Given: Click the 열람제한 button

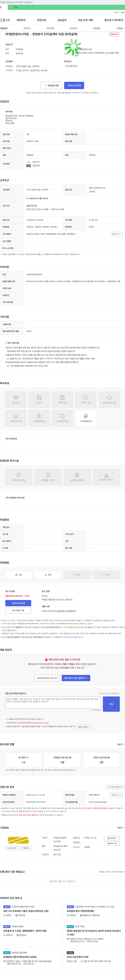Looking at the screenshot, I should tap(25, 848).
